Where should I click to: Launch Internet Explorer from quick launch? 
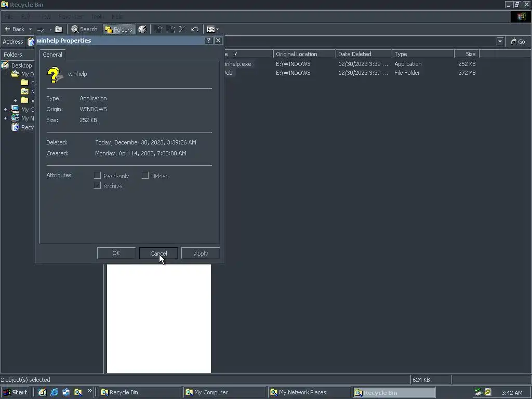coord(54,392)
